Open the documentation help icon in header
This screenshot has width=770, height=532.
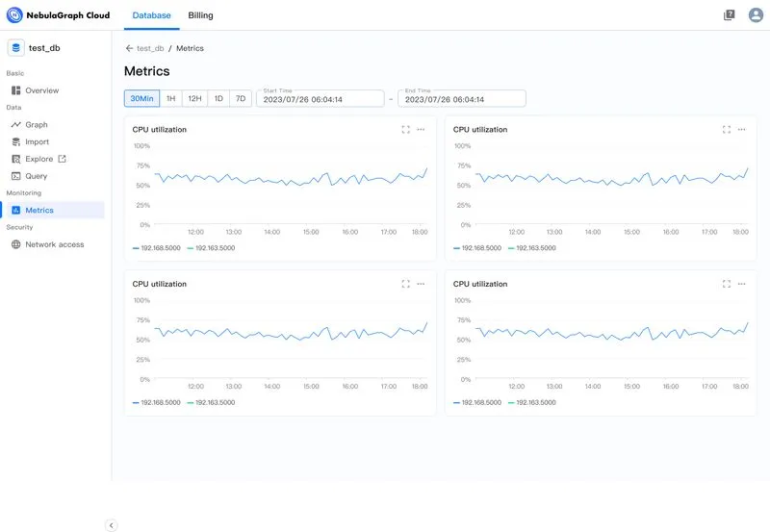point(730,15)
